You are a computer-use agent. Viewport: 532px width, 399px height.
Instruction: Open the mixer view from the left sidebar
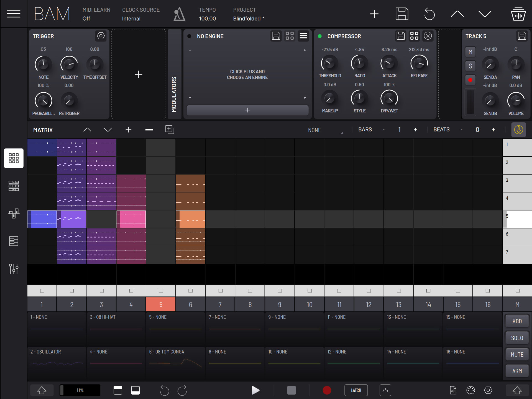point(13,268)
